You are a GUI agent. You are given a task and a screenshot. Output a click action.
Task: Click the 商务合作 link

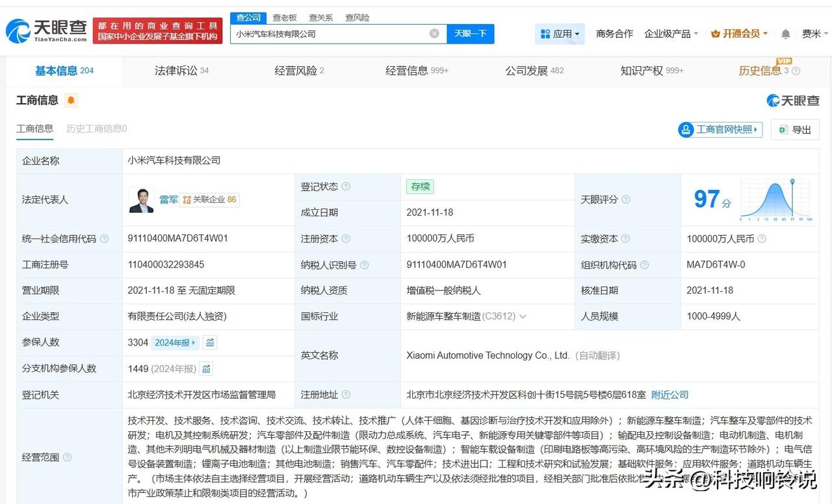point(614,34)
